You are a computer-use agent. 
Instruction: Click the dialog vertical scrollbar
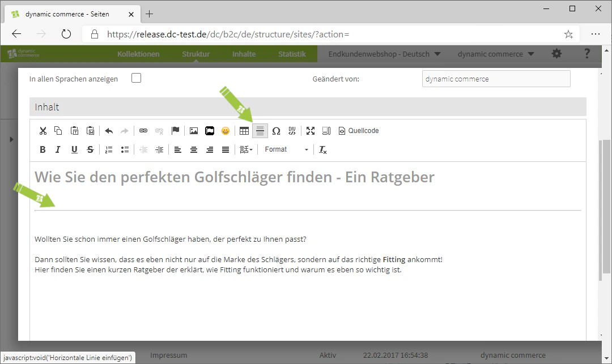[x=600, y=210]
